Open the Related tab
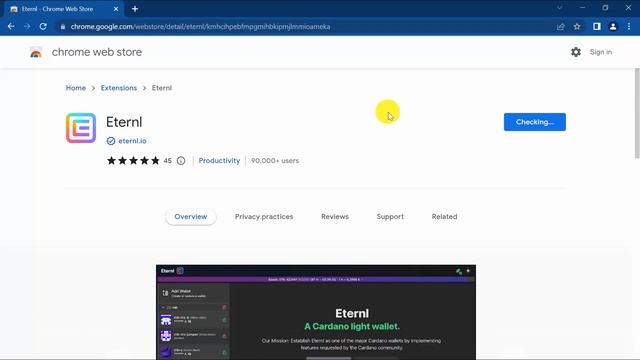 click(x=444, y=217)
